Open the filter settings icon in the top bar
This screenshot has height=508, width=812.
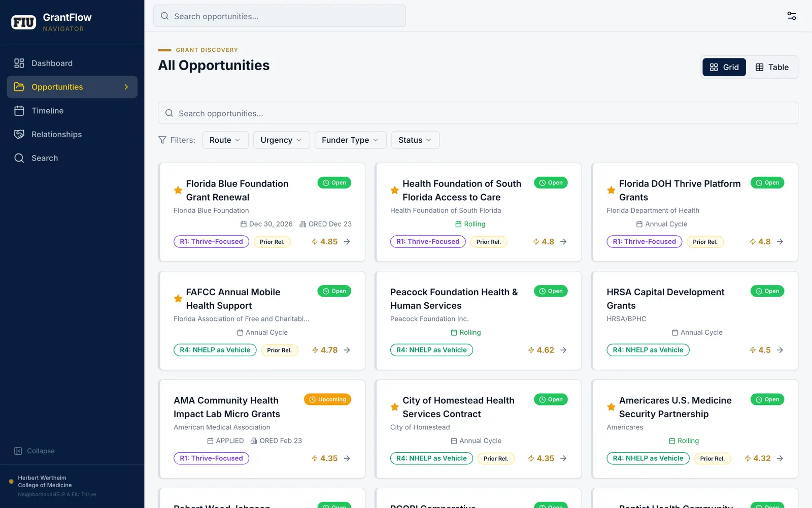(x=791, y=16)
